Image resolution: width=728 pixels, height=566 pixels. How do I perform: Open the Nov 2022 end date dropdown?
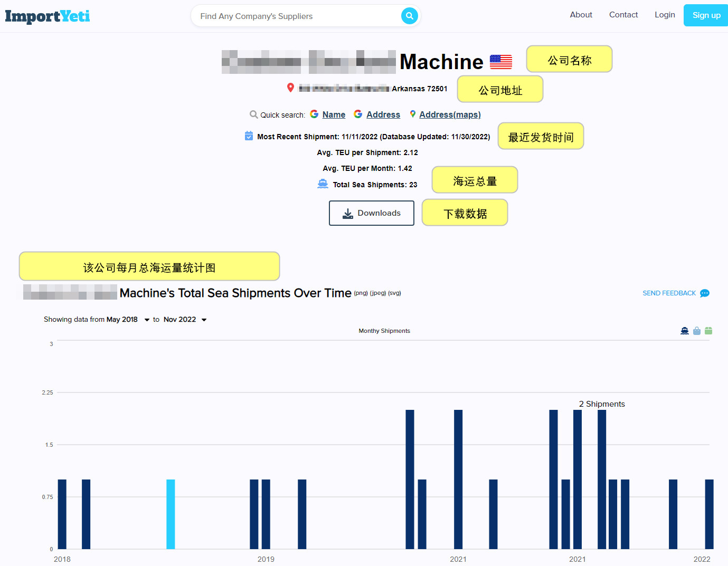click(x=204, y=319)
